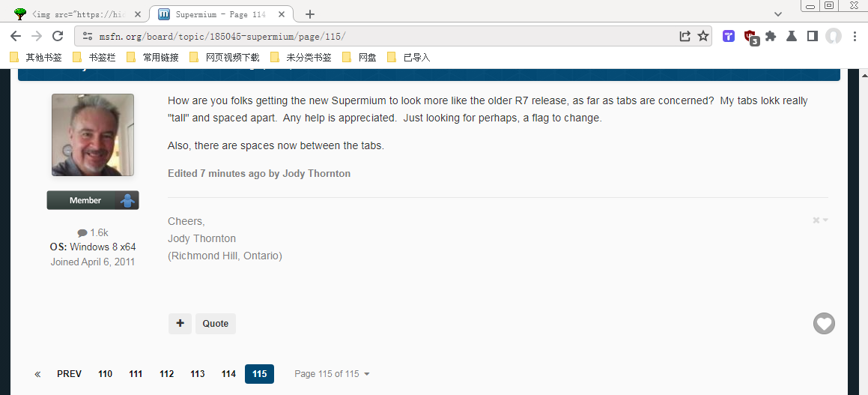Open uBlock shield extension with badge 3
The width and height of the screenshot is (868, 395).
[x=751, y=37]
